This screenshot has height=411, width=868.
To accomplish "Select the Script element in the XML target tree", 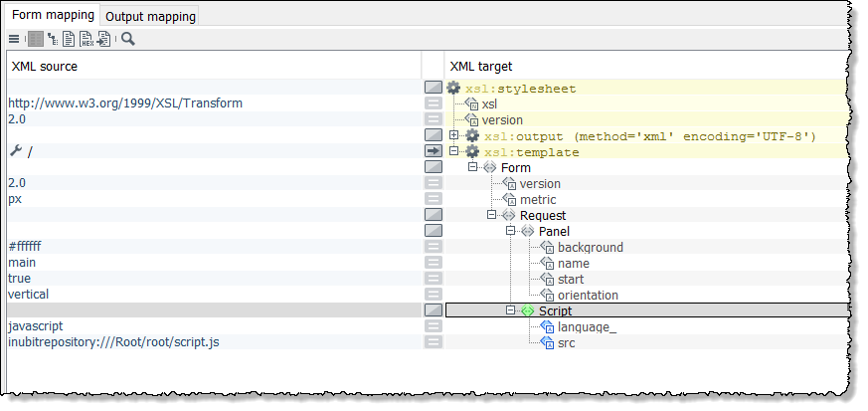I will 555,310.
